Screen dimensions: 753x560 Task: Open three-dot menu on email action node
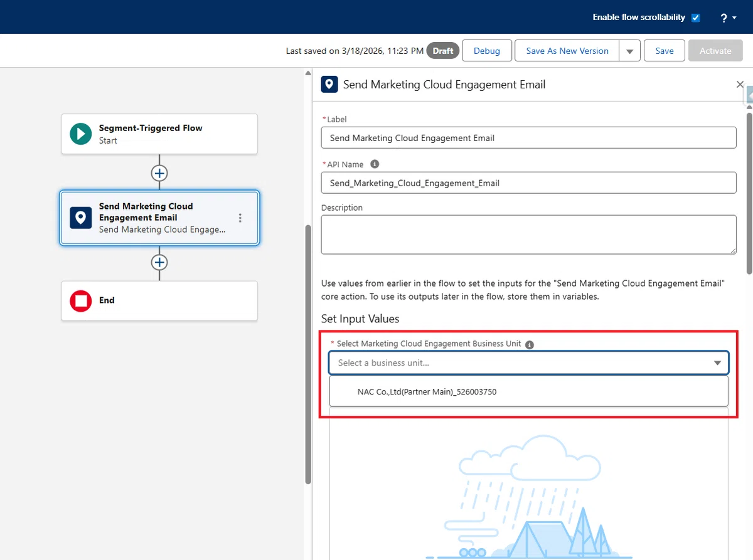tap(240, 218)
